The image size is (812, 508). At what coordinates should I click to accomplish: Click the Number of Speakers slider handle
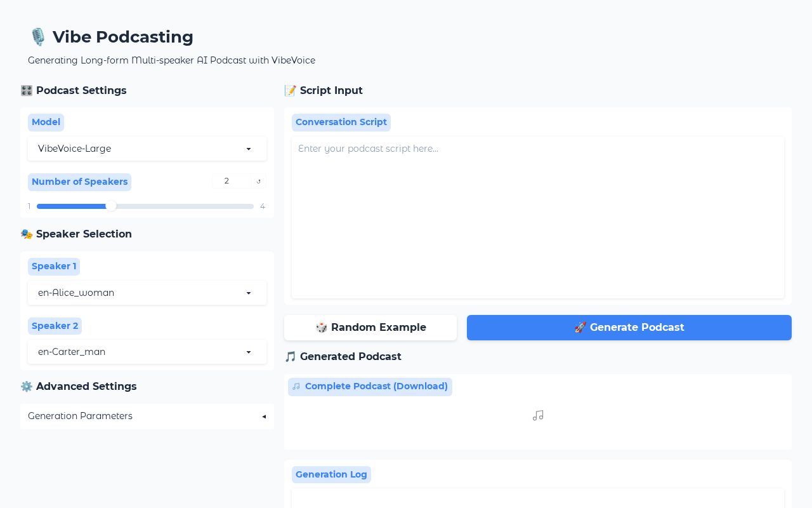[111, 206]
